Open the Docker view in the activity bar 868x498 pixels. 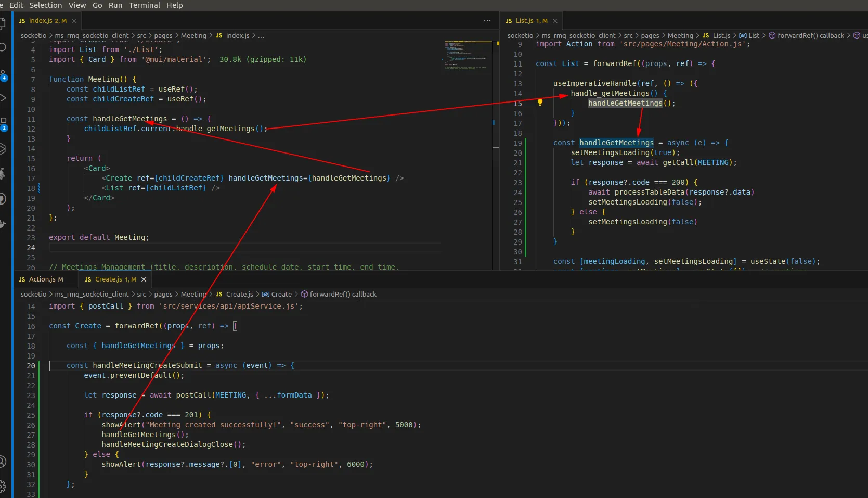3,224
